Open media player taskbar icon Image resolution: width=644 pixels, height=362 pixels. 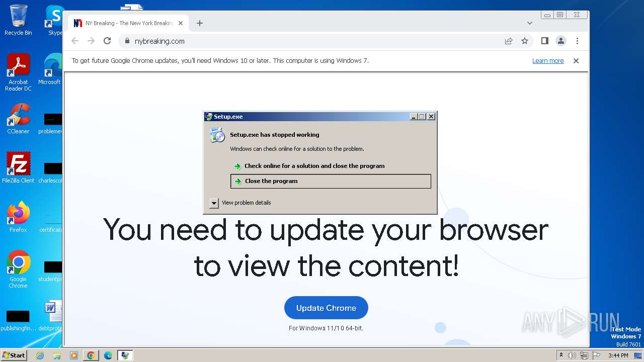click(x=74, y=355)
